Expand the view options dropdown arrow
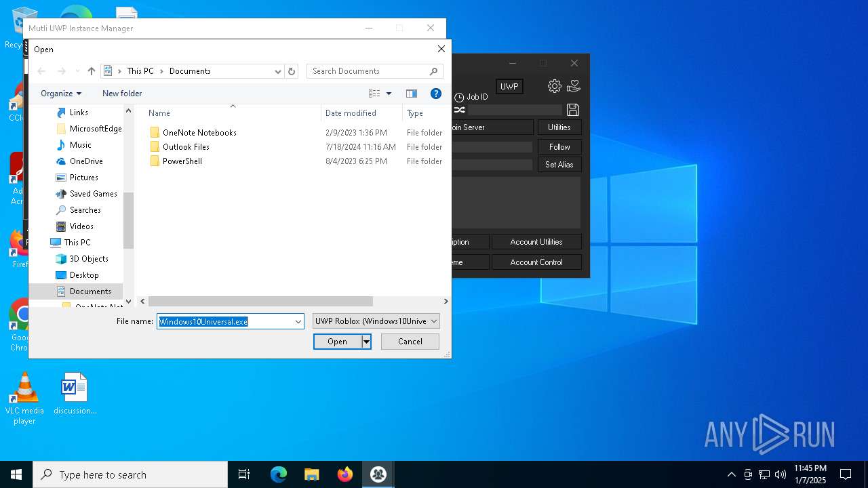The width and height of the screenshot is (868, 488). point(389,94)
